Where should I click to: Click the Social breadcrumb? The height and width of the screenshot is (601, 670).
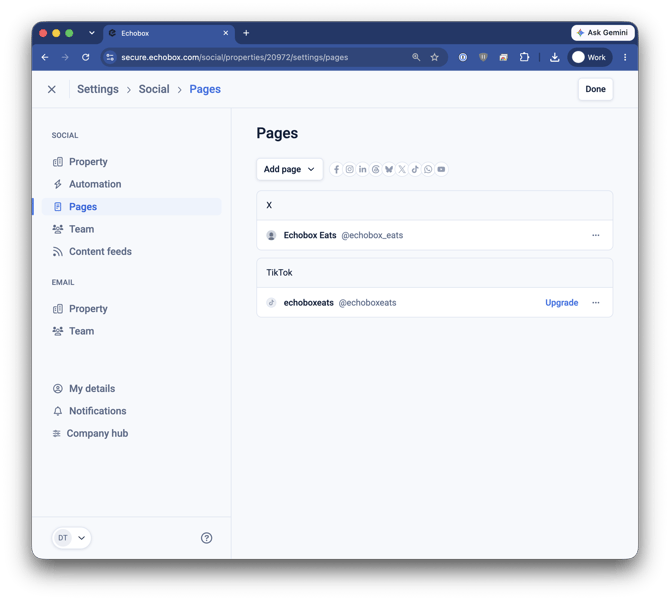[154, 89]
